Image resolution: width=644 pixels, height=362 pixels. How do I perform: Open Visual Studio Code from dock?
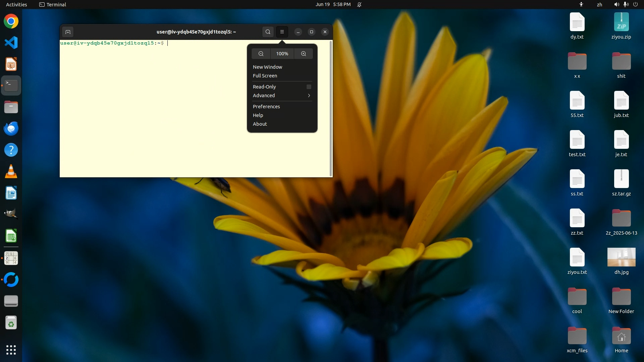pyautogui.click(x=11, y=43)
